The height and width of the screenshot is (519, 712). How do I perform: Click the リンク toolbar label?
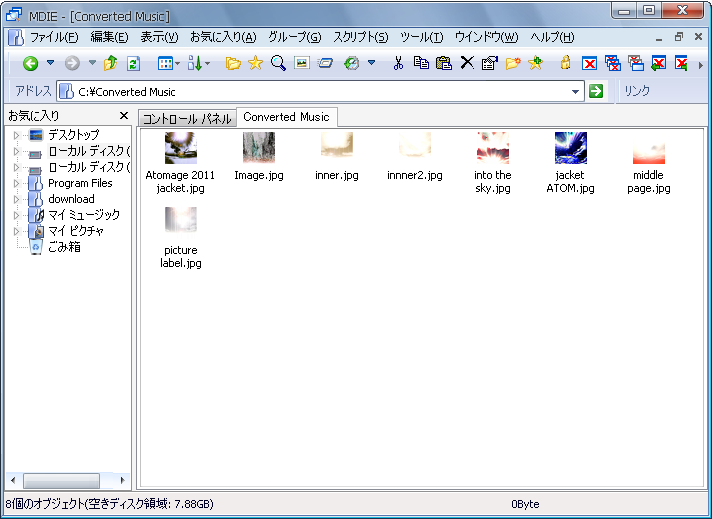coord(636,91)
